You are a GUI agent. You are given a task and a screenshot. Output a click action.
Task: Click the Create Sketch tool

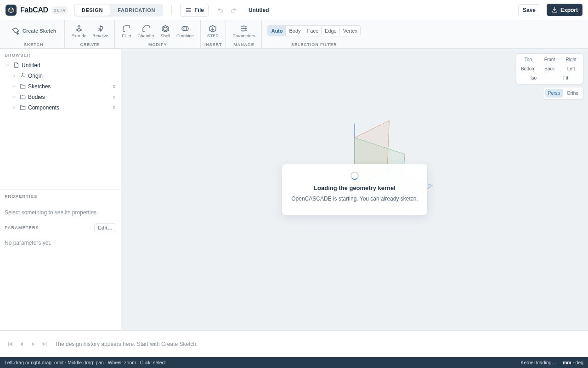pos(34,31)
